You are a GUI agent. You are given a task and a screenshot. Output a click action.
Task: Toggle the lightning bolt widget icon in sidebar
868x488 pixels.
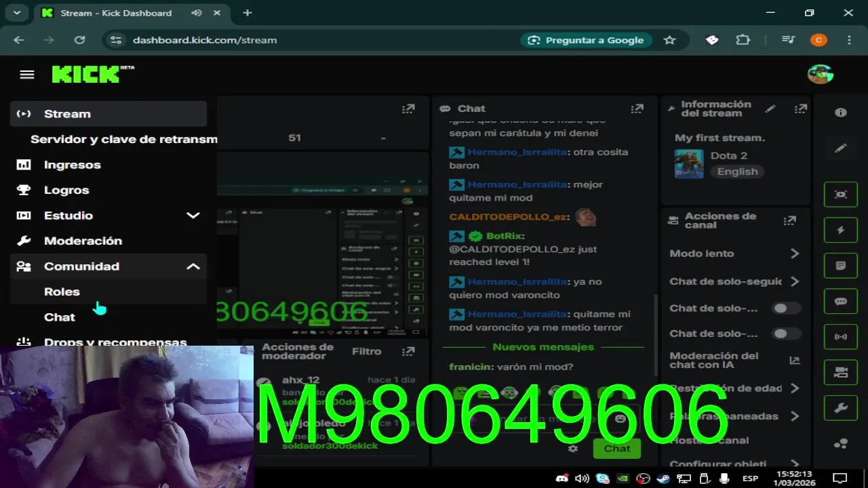click(841, 230)
